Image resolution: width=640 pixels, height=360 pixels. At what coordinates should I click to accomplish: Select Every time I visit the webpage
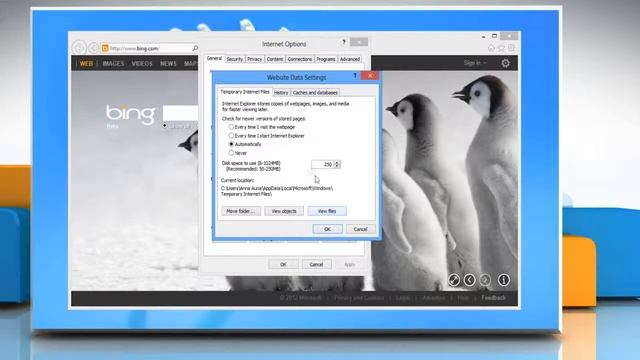[262, 127]
